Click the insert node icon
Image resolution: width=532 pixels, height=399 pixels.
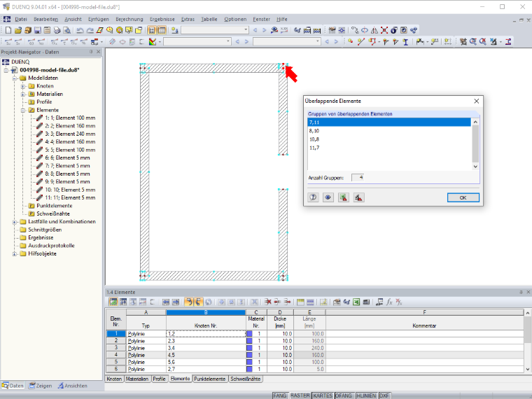[351, 42]
